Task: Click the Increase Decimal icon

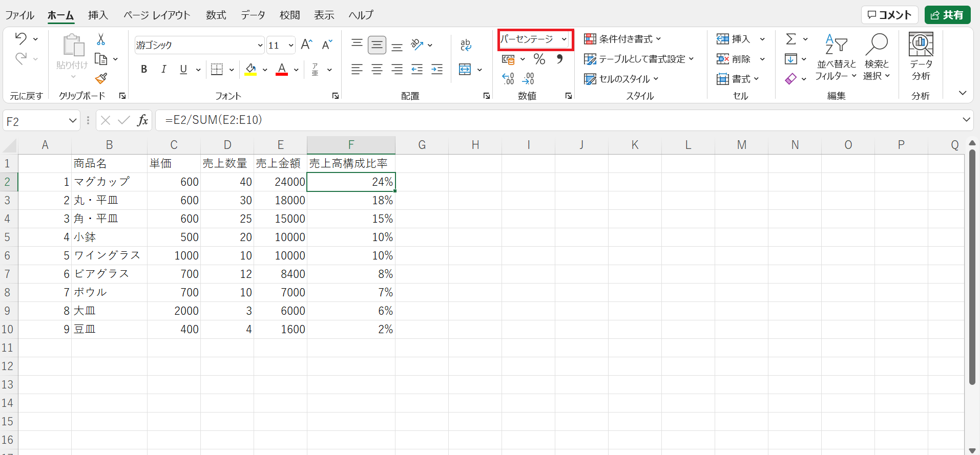Action: 508,78
